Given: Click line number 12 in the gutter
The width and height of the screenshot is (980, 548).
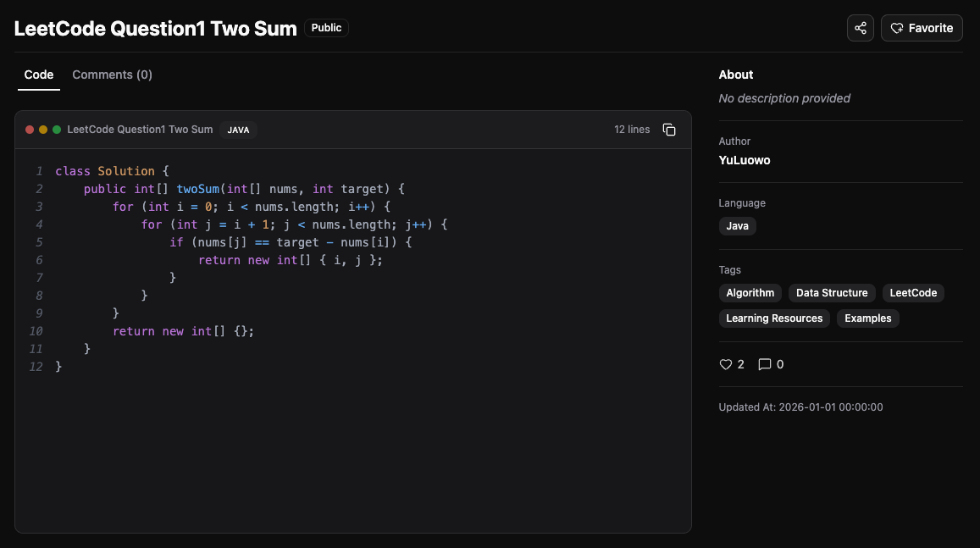Looking at the screenshot, I should tap(36, 367).
